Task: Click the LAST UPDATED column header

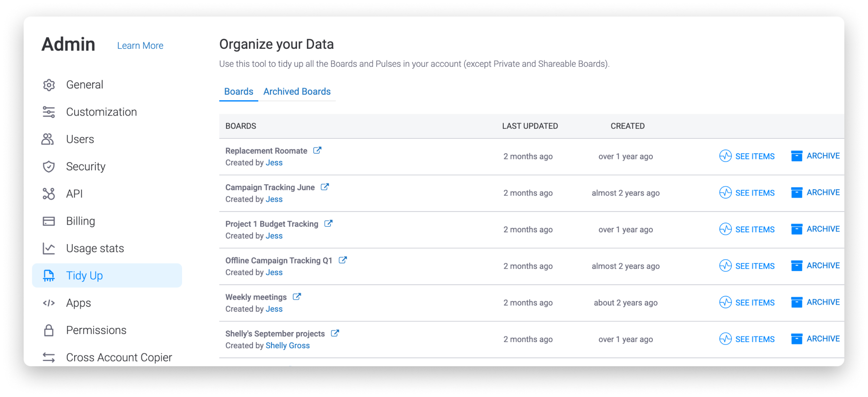Action: tap(530, 126)
